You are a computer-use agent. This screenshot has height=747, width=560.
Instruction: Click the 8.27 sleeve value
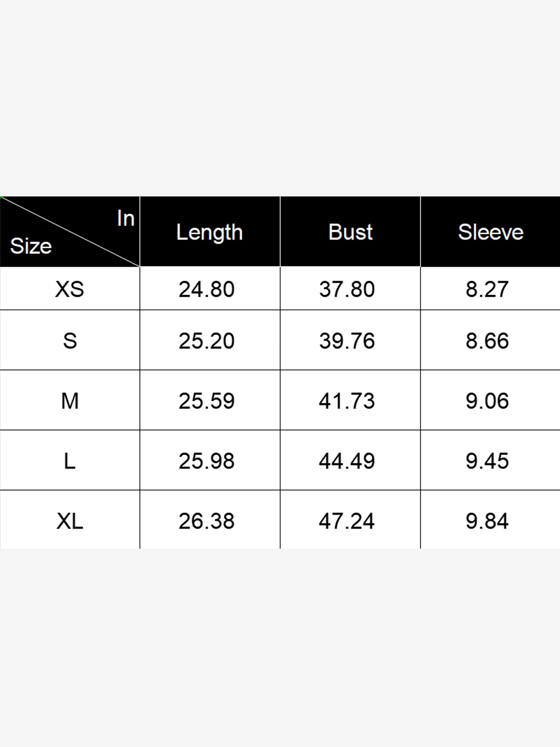tap(487, 289)
